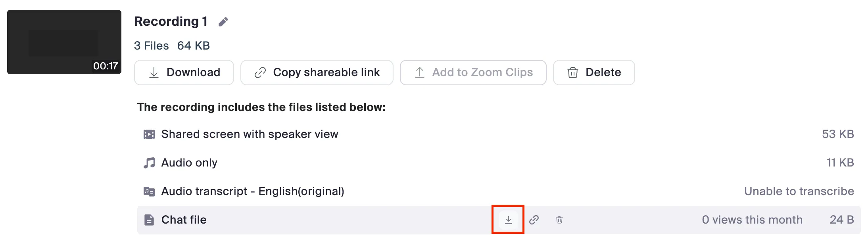Click the transcript icon beside Audio transcript
Screen dimensions: 868x245
149,191
